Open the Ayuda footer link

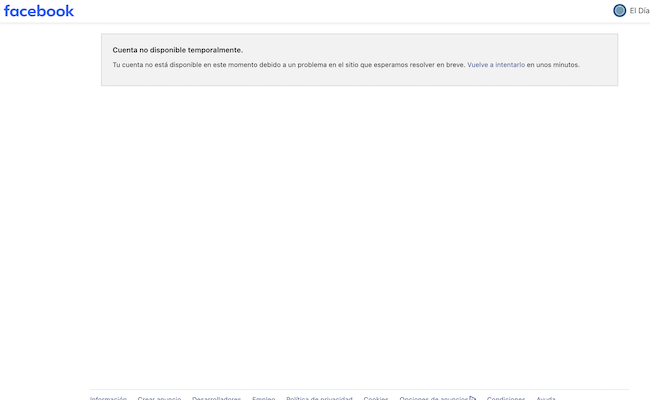546,398
